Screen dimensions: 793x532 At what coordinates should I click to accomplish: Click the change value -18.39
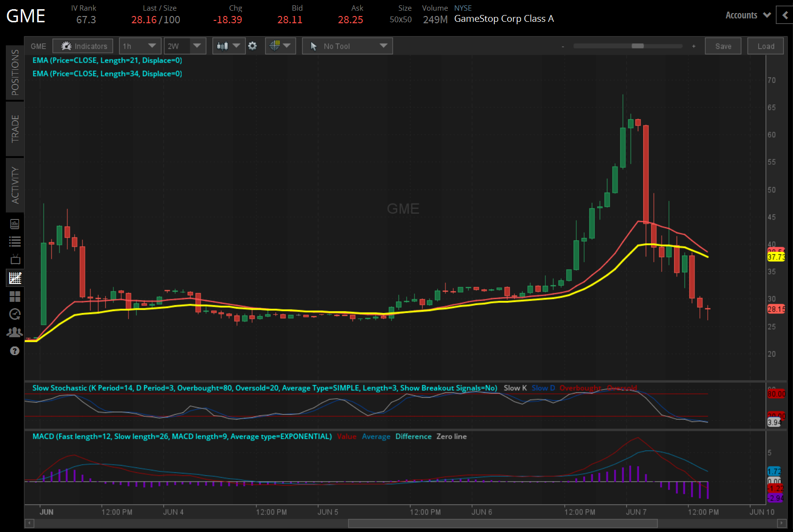pyautogui.click(x=228, y=20)
